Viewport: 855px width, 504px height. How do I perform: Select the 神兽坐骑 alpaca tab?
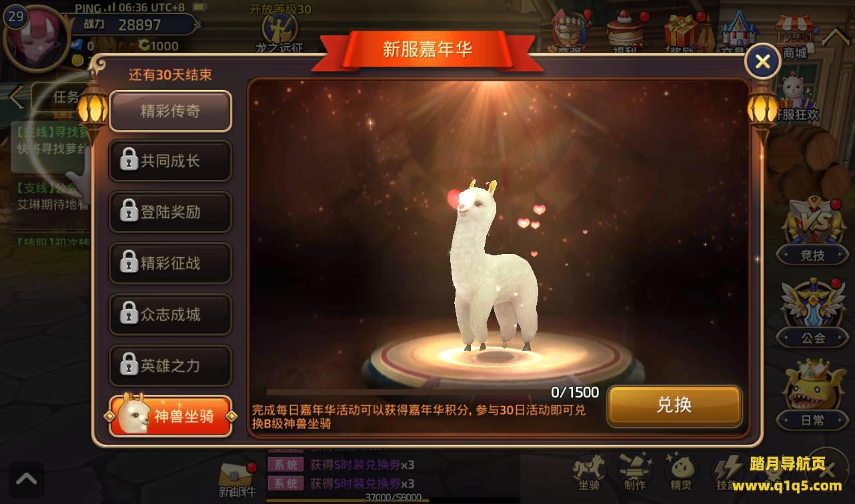click(x=171, y=417)
